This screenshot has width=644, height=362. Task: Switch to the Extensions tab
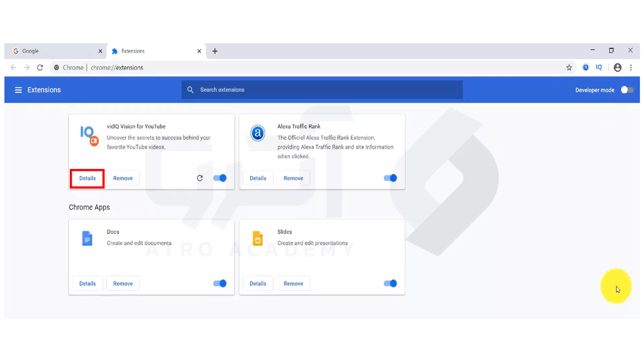pyautogui.click(x=156, y=51)
